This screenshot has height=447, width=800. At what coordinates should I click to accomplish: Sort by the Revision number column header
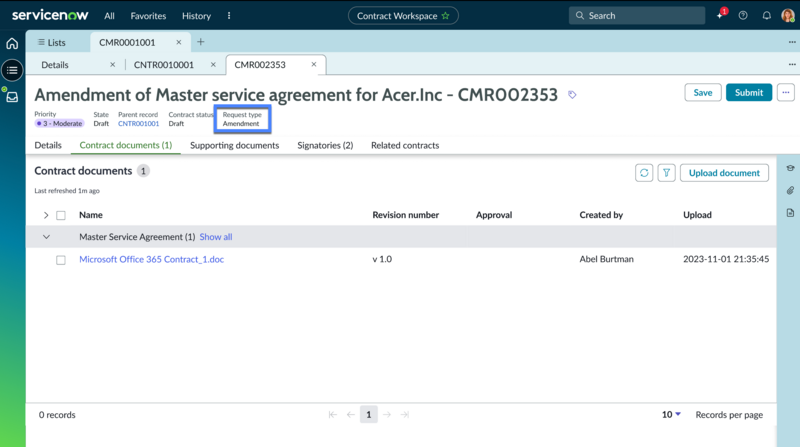tap(405, 215)
